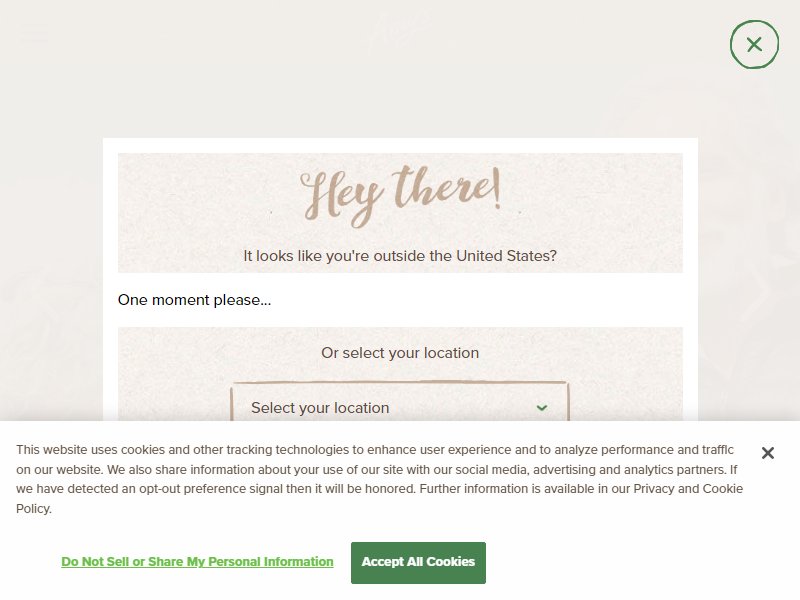Click the Accept All Cookies button
This screenshot has width=800, height=600.
click(418, 562)
